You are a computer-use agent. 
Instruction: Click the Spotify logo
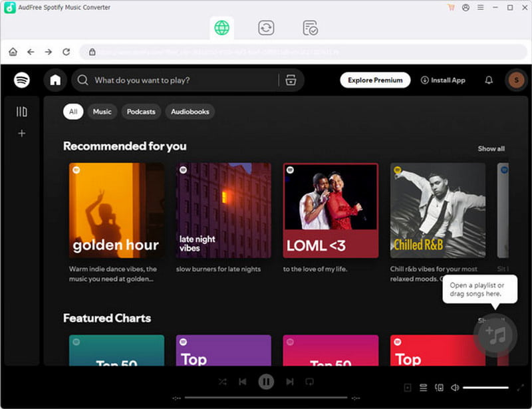tap(22, 80)
